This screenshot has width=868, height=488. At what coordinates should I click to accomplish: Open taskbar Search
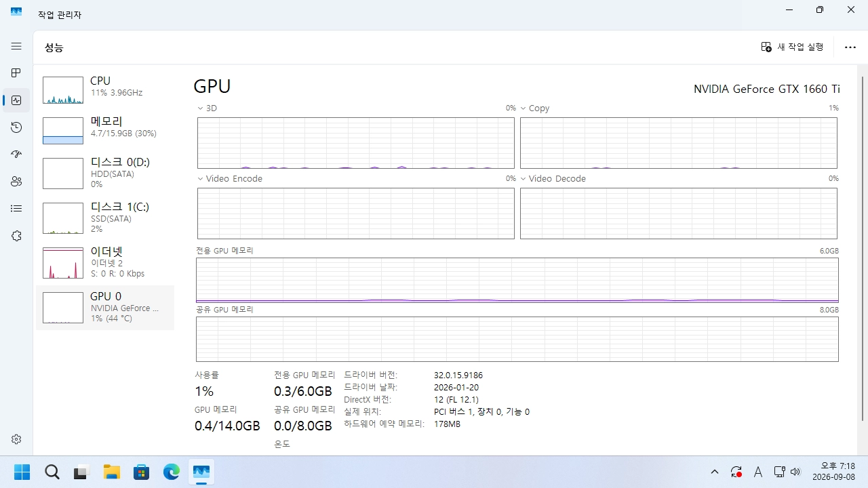pyautogui.click(x=52, y=472)
